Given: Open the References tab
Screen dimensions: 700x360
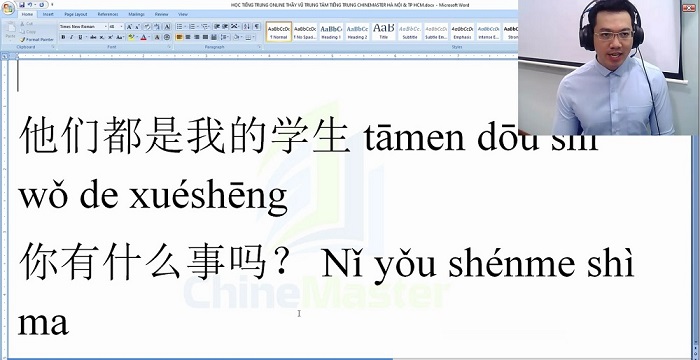Looking at the screenshot, I should click(x=108, y=14).
